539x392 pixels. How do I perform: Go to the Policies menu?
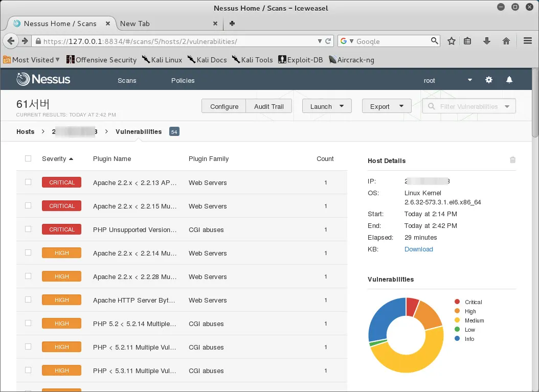pyautogui.click(x=183, y=80)
